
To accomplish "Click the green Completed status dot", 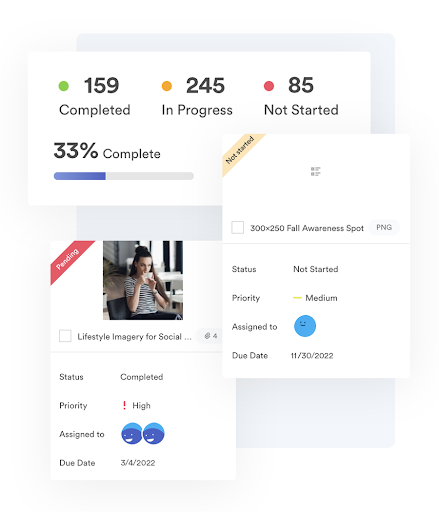I will click(x=64, y=86).
